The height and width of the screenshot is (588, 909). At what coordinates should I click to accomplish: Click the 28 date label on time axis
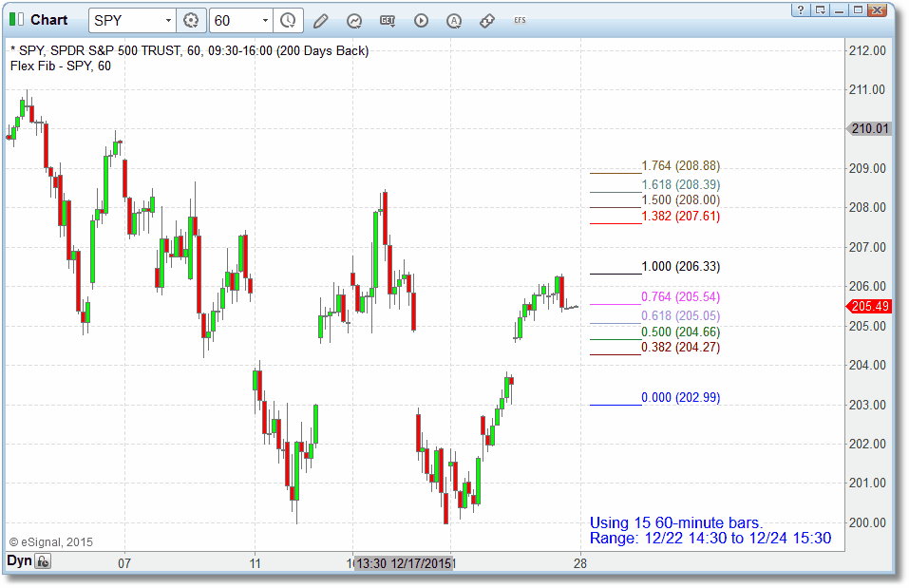click(x=580, y=563)
